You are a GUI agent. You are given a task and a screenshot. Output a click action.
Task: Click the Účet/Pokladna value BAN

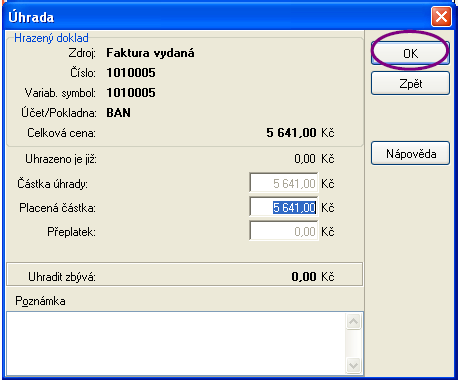(x=118, y=113)
